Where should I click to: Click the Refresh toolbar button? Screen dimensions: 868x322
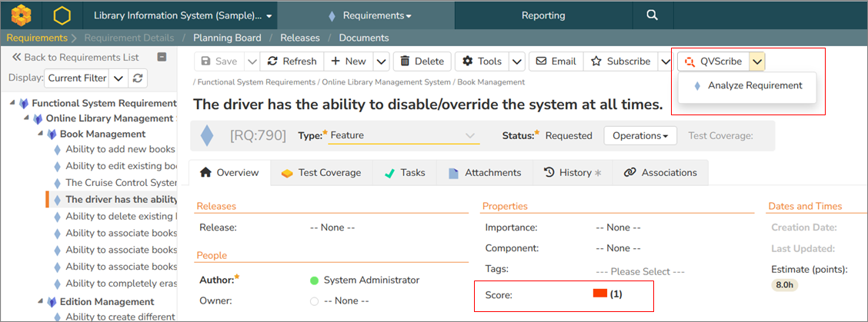coord(292,61)
